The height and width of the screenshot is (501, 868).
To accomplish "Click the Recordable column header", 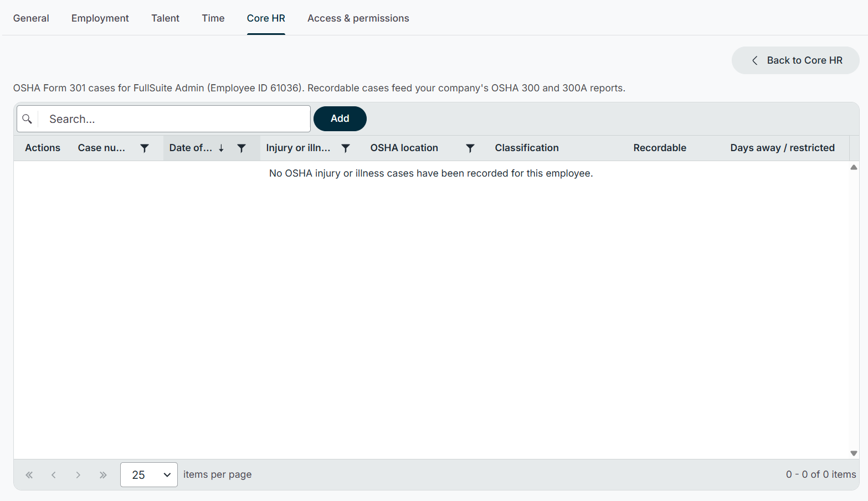I will [660, 148].
